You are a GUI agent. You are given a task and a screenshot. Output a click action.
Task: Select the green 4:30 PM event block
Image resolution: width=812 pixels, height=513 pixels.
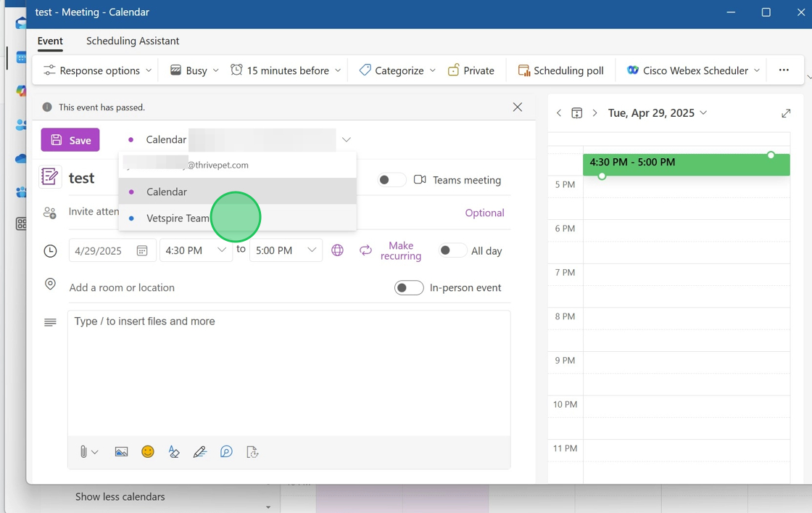pos(685,165)
